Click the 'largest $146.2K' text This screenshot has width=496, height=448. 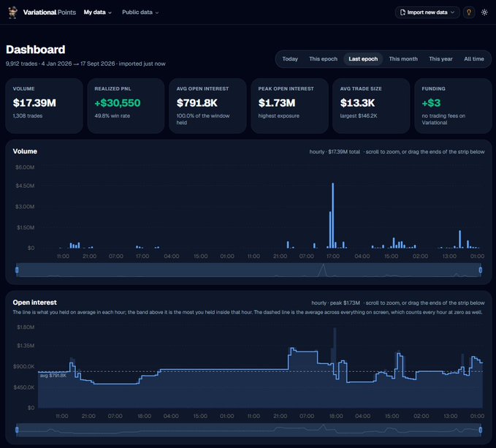pyautogui.click(x=359, y=115)
